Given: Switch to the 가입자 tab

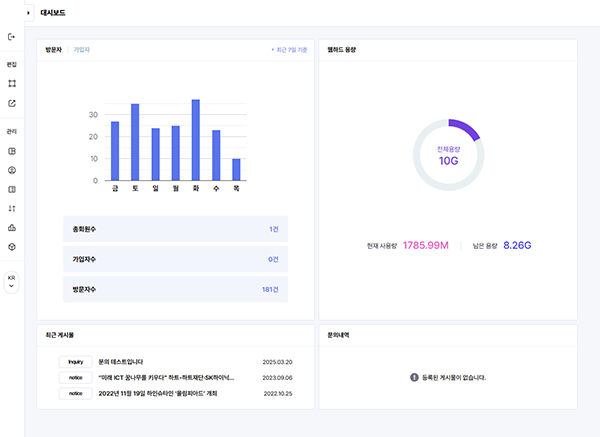Looking at the screenshot, I should (x=82, y=50).
